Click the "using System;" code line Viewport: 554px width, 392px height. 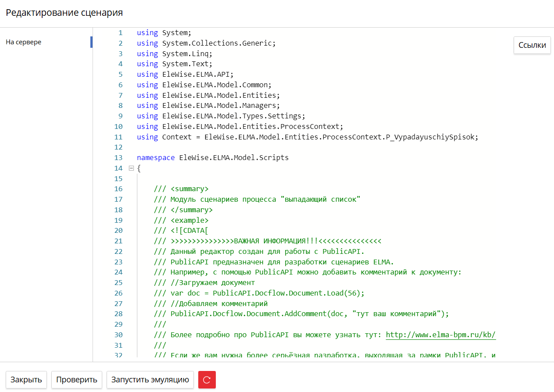pos(164,32)
